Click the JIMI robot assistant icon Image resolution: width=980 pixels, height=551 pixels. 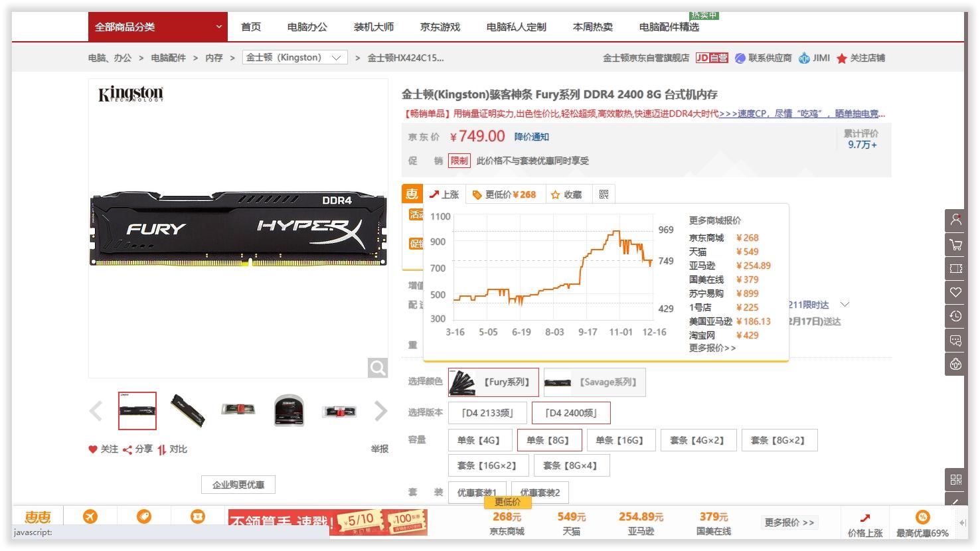[804, 58]
